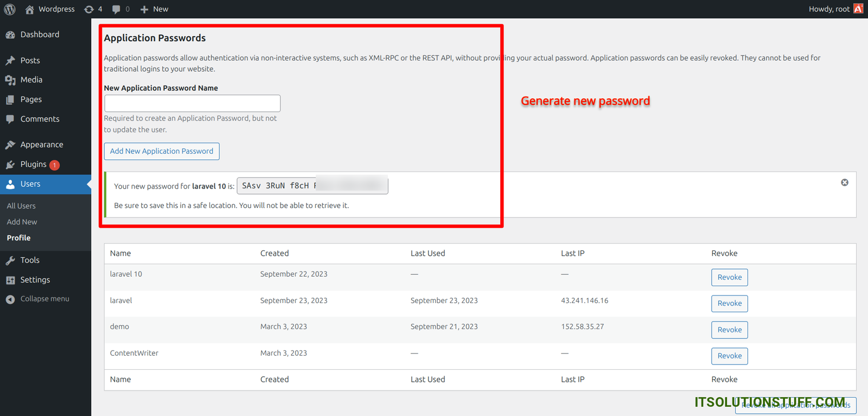The height and width of the screenshot is (416, 868).
Task: Select All Users submenu item
Action: [x=21, y=206]
